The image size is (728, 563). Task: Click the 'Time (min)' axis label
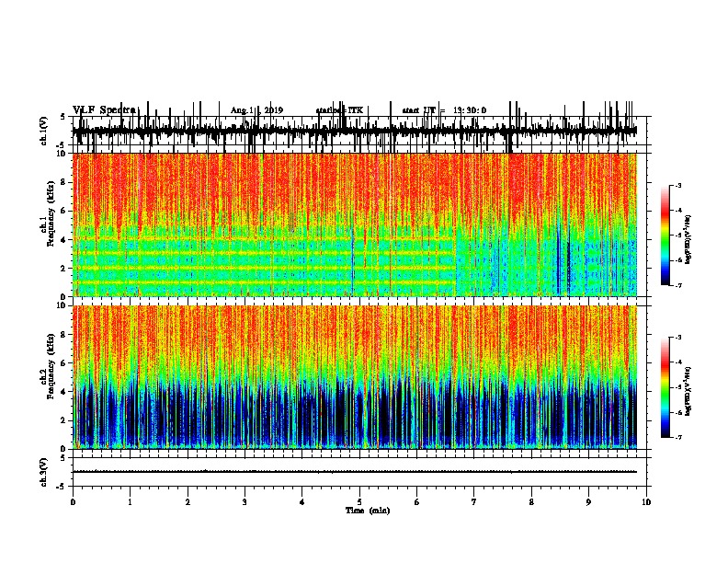tap(368, 511)
